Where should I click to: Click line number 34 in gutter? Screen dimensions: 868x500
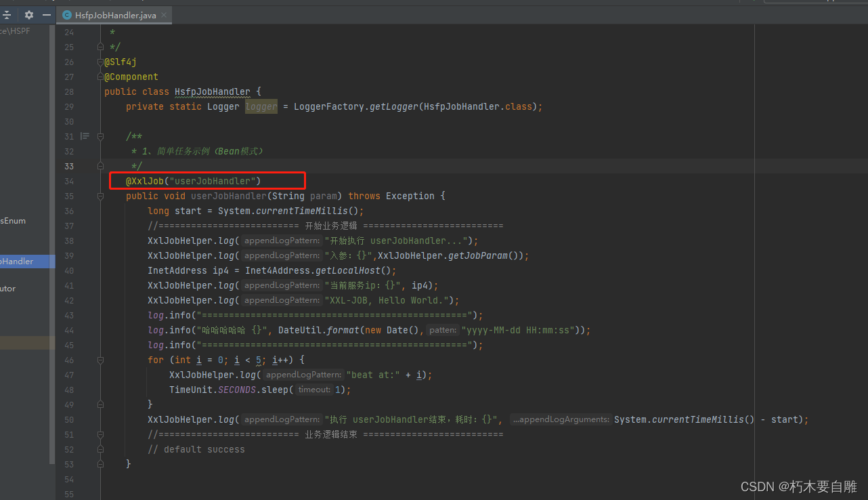(68, 181)
